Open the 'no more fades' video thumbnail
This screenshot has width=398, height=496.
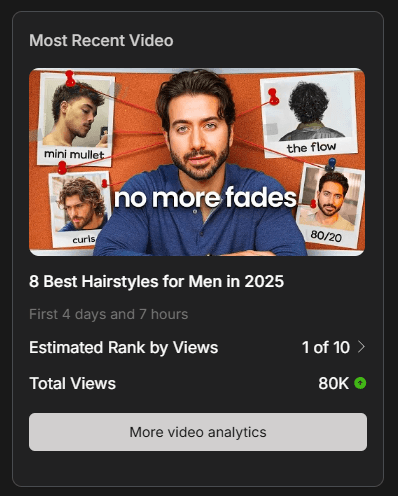[197, 162]
